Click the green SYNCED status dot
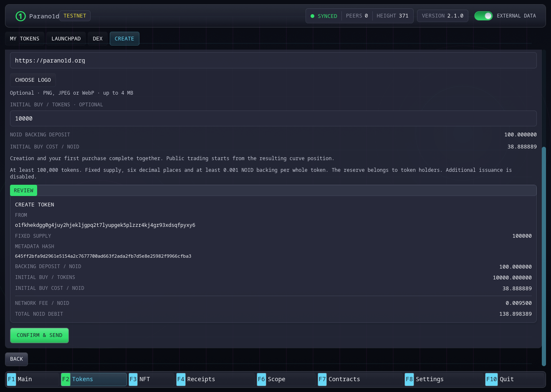The width and height of the screenshot is (551, 392). 312,16
